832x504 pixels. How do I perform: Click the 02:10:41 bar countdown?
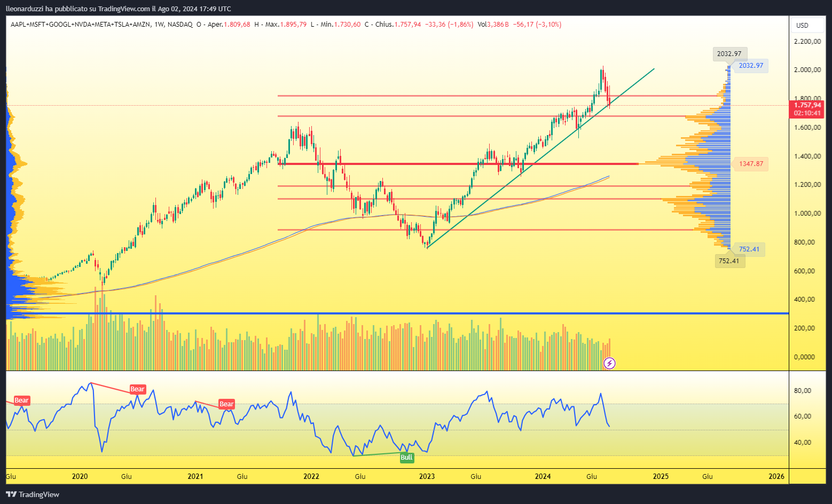(x=807, y=113)
